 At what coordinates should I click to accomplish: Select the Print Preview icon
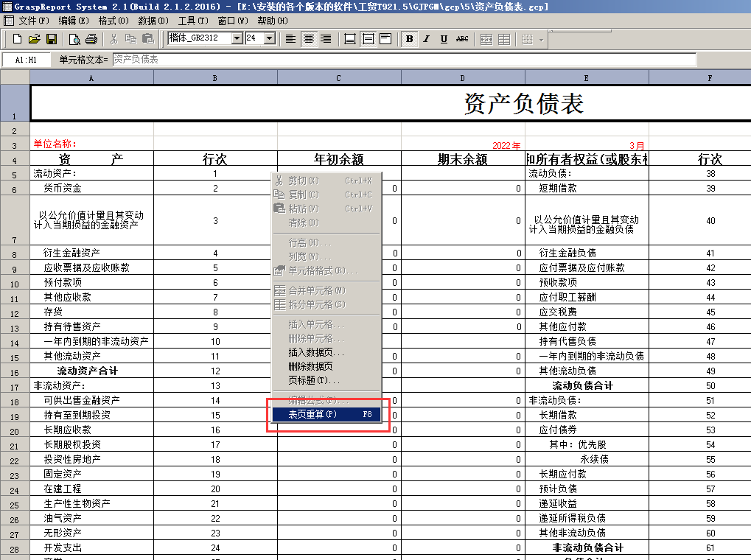(x=75, y=38)
